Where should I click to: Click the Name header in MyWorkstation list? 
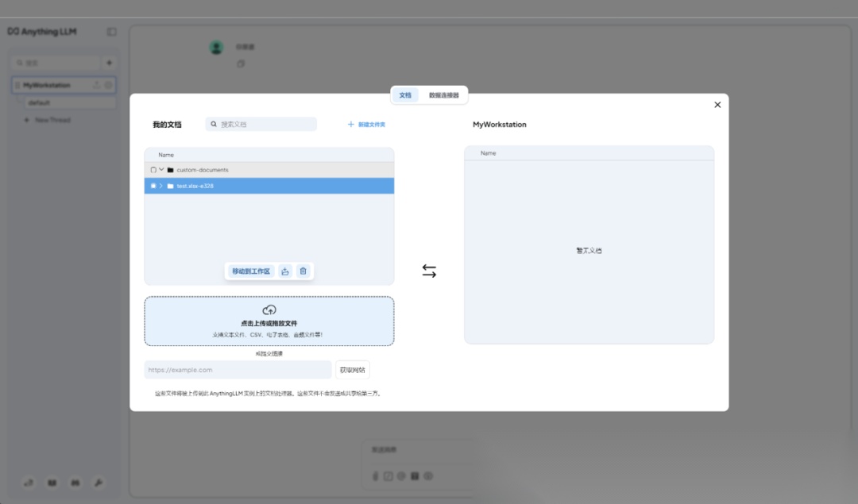tap(488, 153)
